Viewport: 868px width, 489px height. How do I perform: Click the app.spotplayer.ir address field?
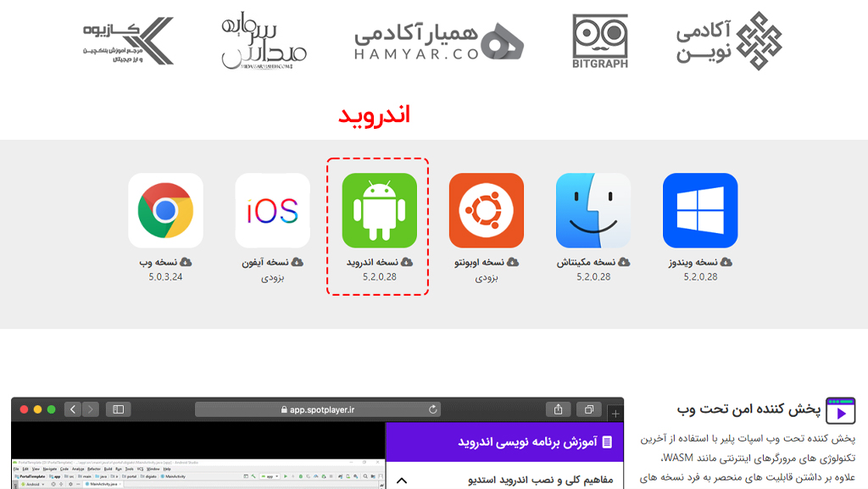pyautogui.click(x=318, y=409)
